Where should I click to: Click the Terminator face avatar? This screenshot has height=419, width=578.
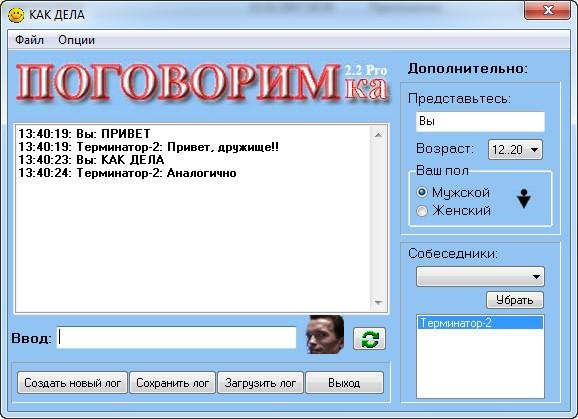click(x=325, y=334)
